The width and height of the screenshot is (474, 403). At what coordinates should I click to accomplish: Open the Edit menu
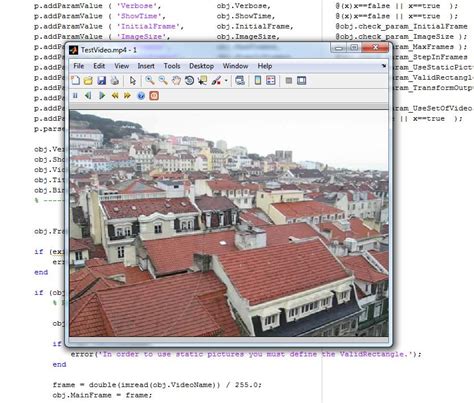click(99, 66)
